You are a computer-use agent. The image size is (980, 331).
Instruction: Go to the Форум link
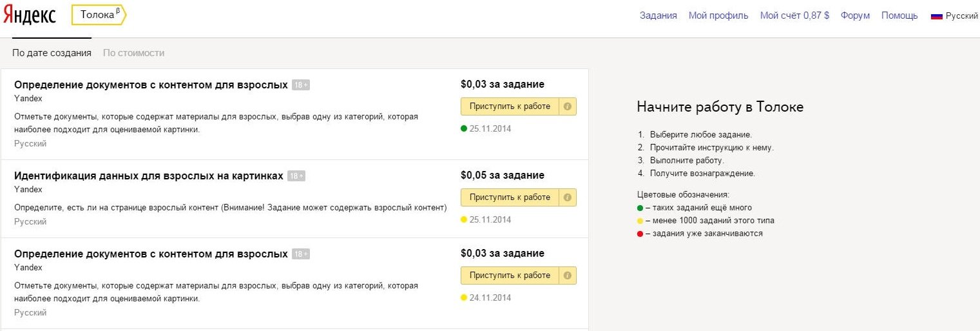tap(855, 15)
